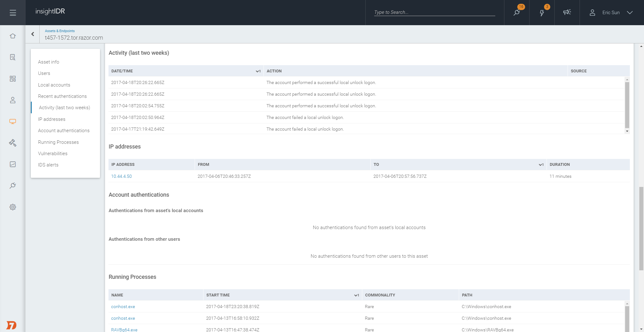This screenshot has height=332, width=644.
Task: Open the alerts lightning icon with badge 3
Action: coord(542,13)
